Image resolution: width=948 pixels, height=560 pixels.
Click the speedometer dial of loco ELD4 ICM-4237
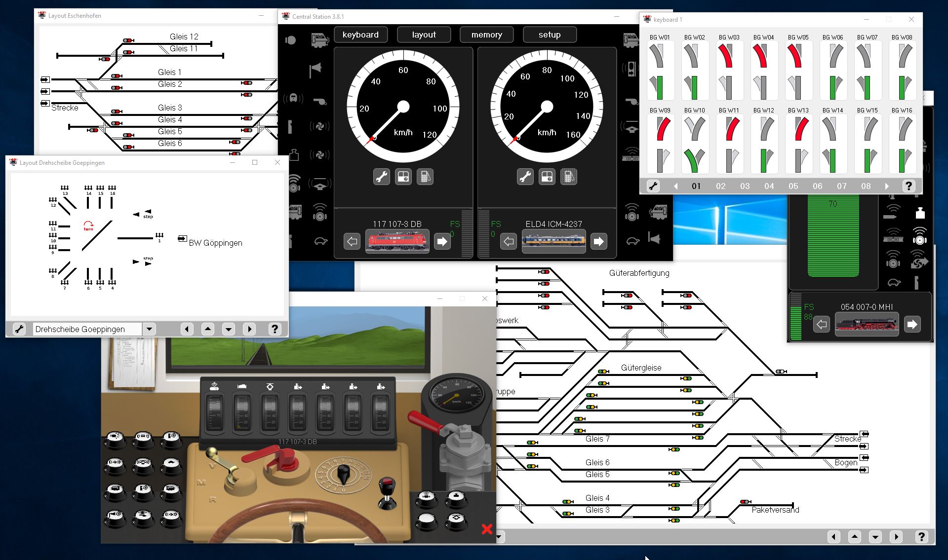coord(547,107)
